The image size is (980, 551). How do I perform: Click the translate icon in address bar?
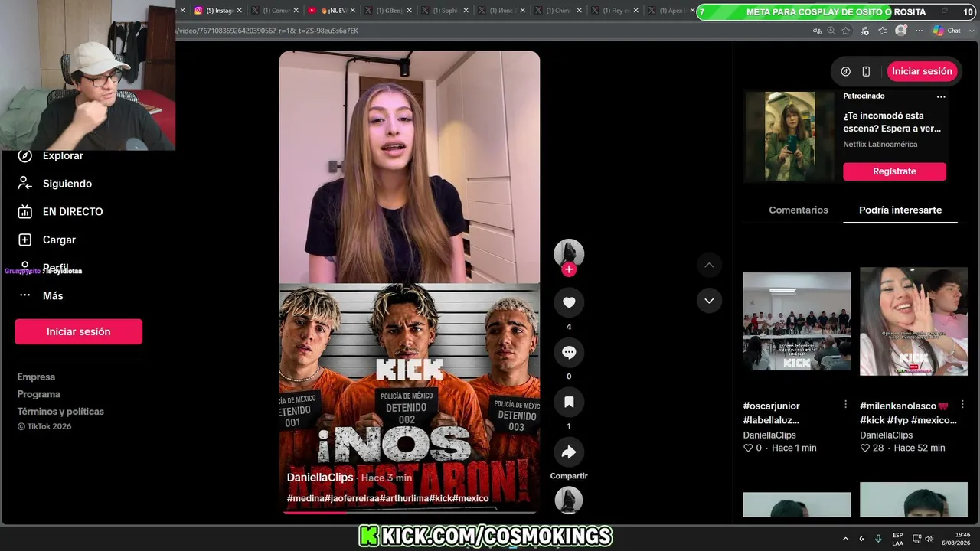click(816, 31)
